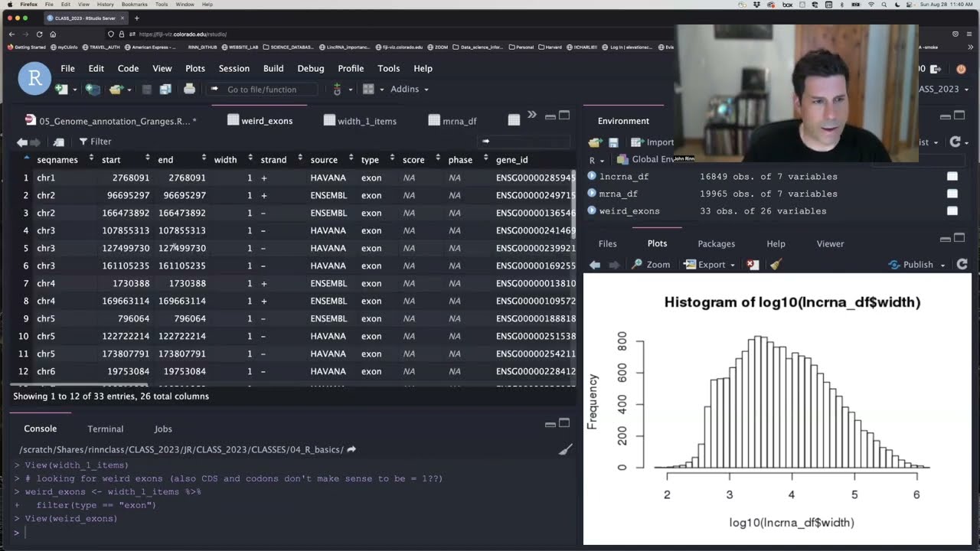The width and height of the screenshot is (980, 551).
Task: Click the show in new window icon
Action: coord(58,142)
